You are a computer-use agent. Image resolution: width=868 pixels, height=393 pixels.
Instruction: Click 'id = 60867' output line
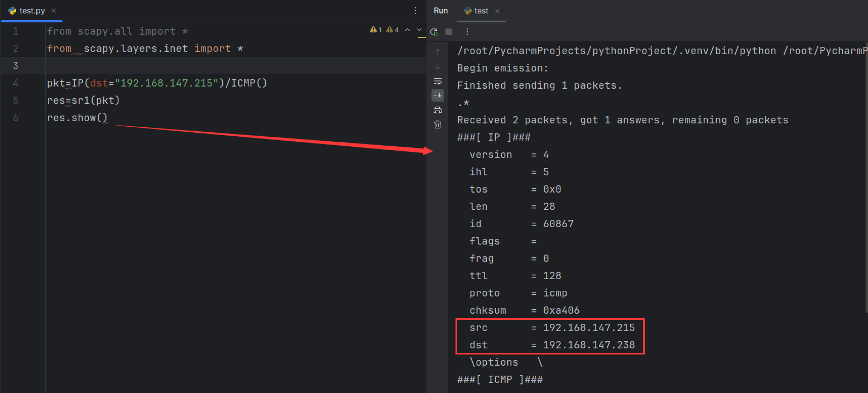point(521,224)
